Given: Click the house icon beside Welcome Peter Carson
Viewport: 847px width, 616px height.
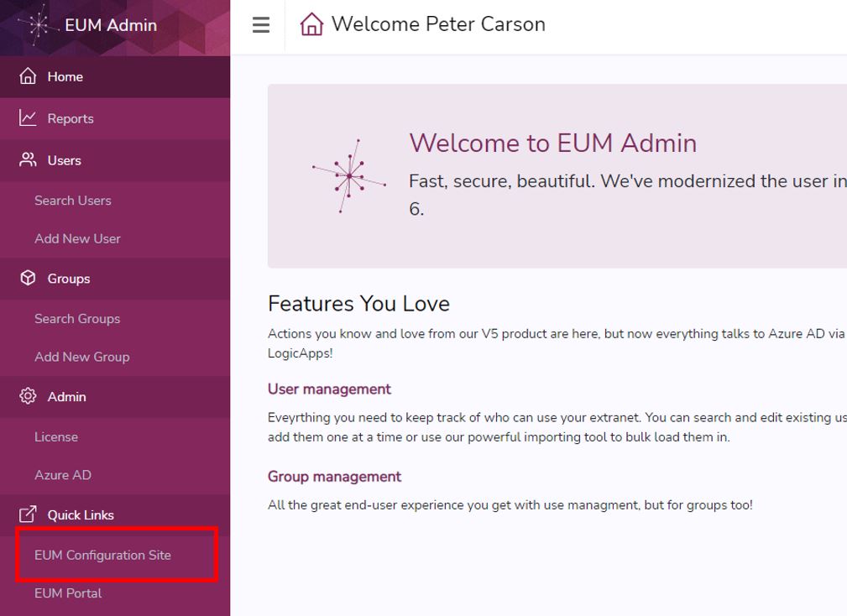Looking at the screenshot, I should tap(311, 24).
